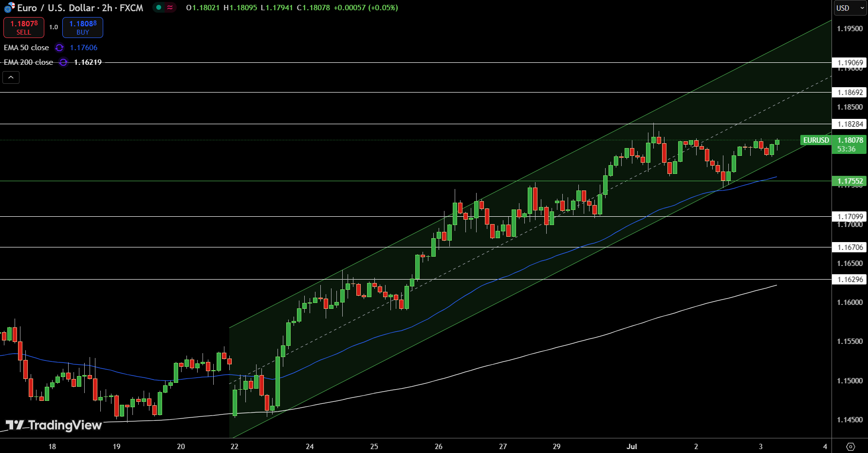Click date 22 on the time axis

tap(235, 446)
